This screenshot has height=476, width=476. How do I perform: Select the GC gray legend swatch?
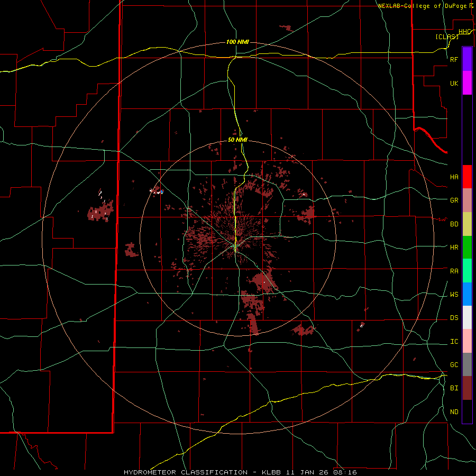467,364
